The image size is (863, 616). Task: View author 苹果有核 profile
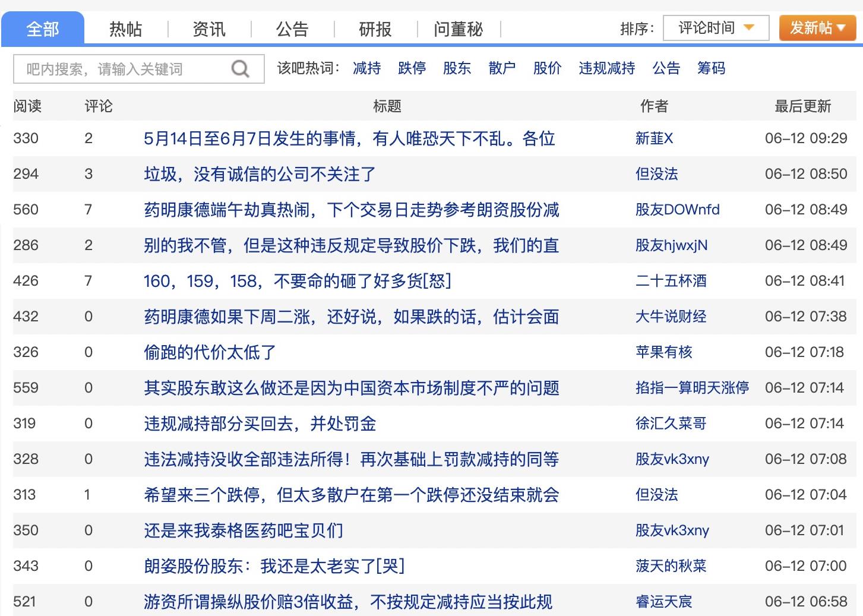pyautogui.click(x=664, y=352)
